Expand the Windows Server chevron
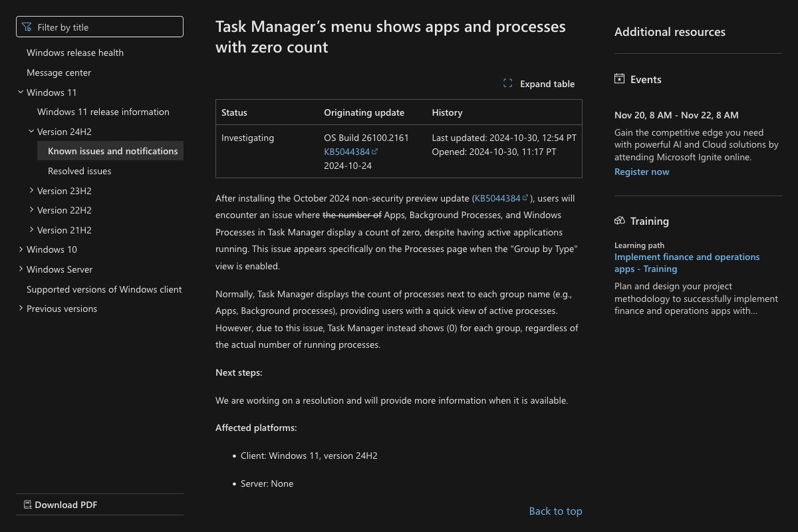Image resolution: width=798 pixels, height=532 pixels. pyautogui.click(x=21, y=269)
